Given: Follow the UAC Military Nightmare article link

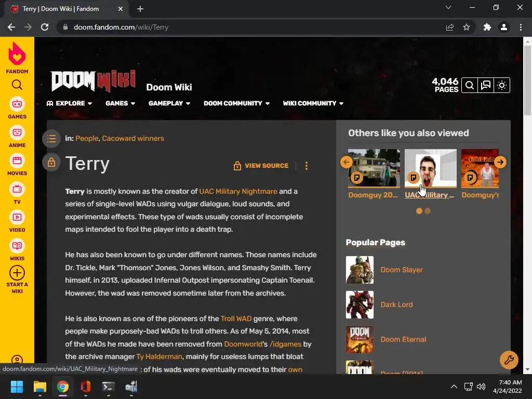Looking at the screenshot, I should pos(238,191).
